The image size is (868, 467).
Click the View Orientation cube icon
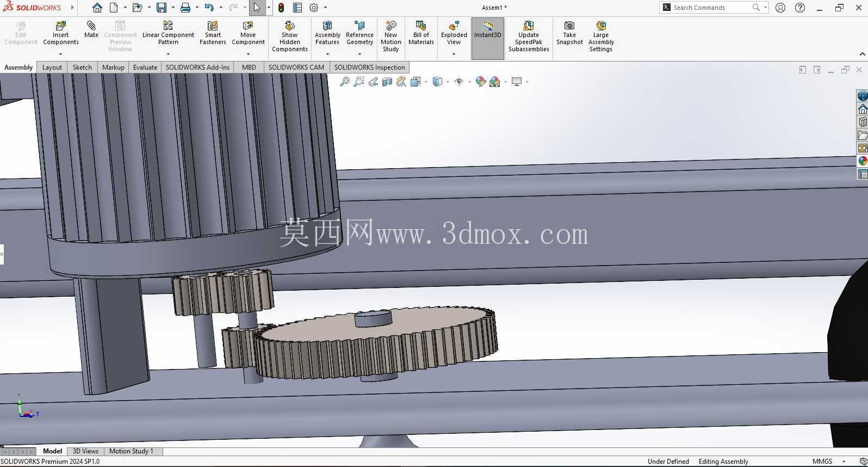pyautogui.click(x=416, y=82)
